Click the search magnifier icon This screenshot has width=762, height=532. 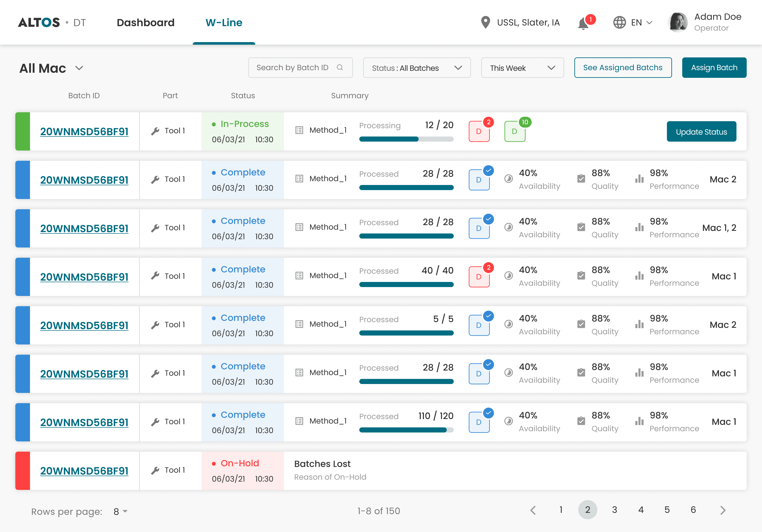340,68
